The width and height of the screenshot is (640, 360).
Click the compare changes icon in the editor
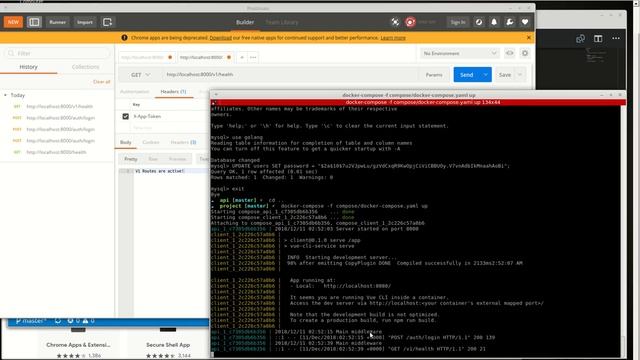[580, 39]
